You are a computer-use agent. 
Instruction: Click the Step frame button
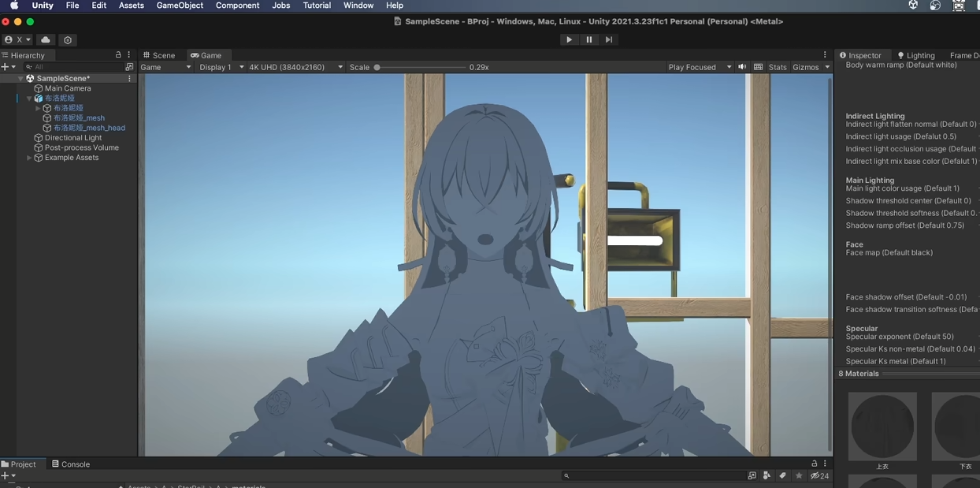click(608, 39)
